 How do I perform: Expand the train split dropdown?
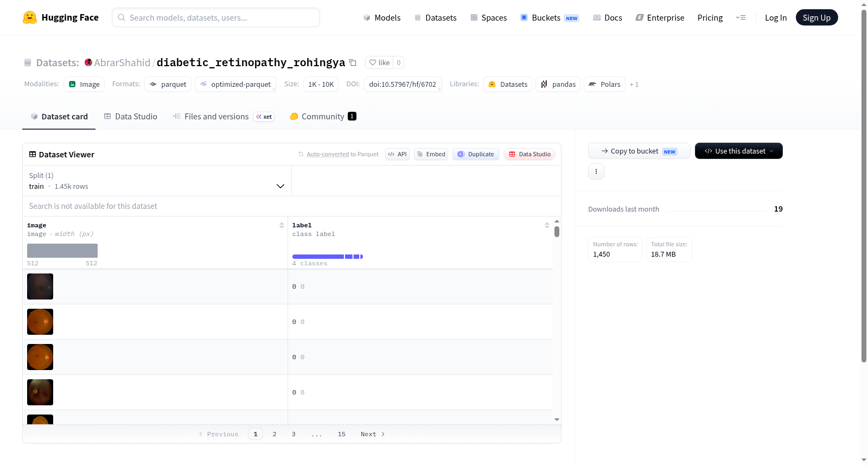click(157, 181)
